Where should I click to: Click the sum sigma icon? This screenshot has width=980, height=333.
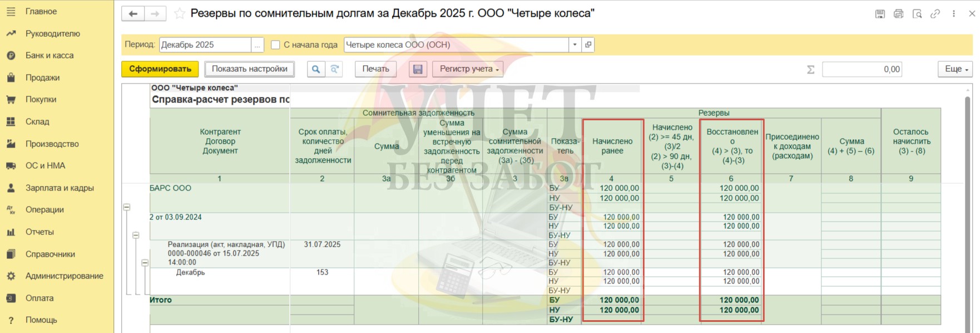coord(810,70)
